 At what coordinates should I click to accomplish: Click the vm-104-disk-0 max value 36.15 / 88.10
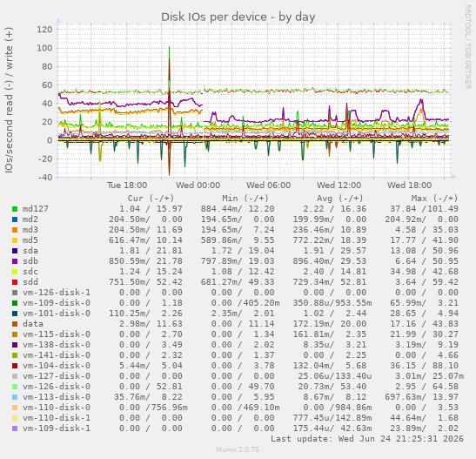(424, 366)
